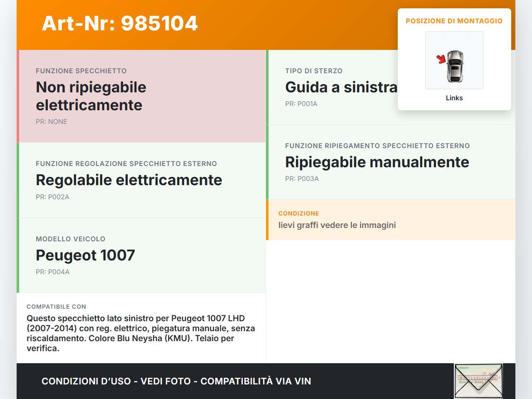532x399 pixels.
Task: Click the 'Posizione di montaggio' title
Action: click(454, 21)
